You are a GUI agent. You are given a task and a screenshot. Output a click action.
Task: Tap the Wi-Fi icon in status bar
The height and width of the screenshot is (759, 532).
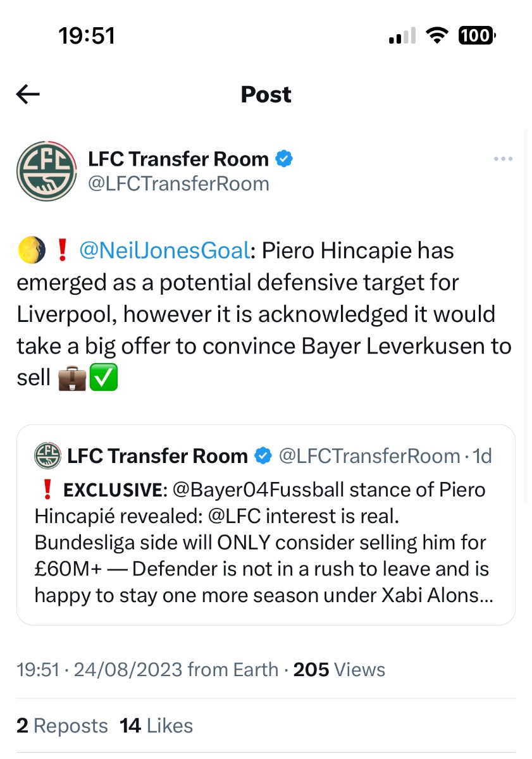436,36
